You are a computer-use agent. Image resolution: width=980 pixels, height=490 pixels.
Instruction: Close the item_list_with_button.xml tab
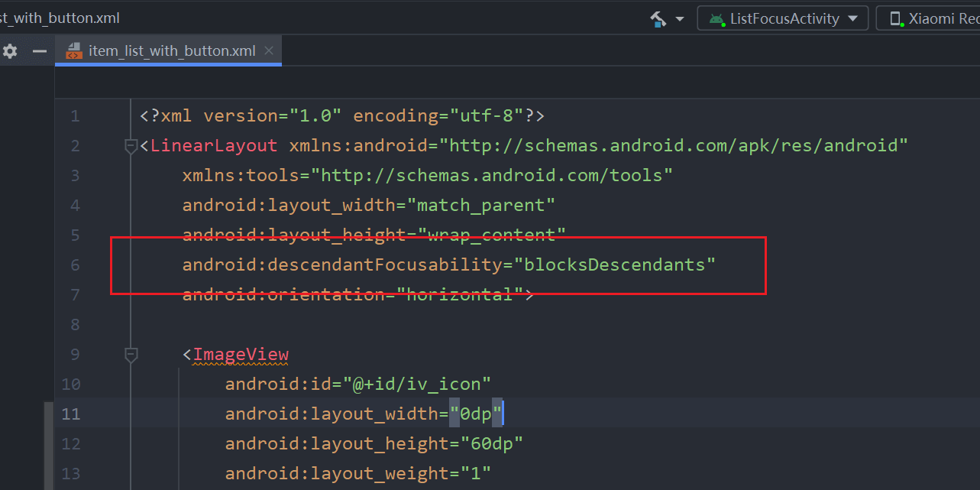tap(269, 51)
